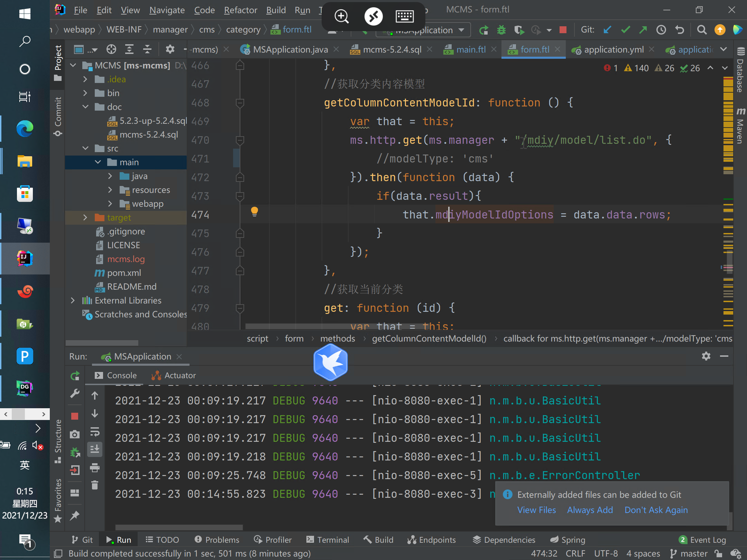The image size is (747, 560).
Task: Click the View Files link in notification
Action: [536, 510]
